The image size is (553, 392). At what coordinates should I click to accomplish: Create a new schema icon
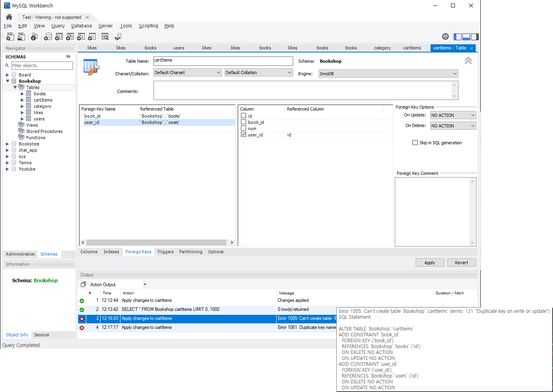tap(48, 36)
